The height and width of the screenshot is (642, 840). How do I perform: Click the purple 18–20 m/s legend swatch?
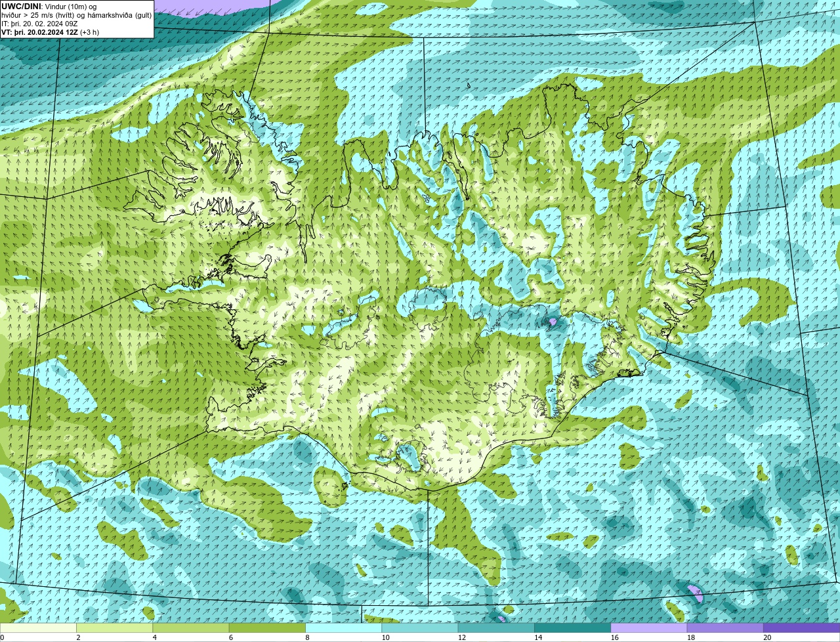[x=725, y=628]
